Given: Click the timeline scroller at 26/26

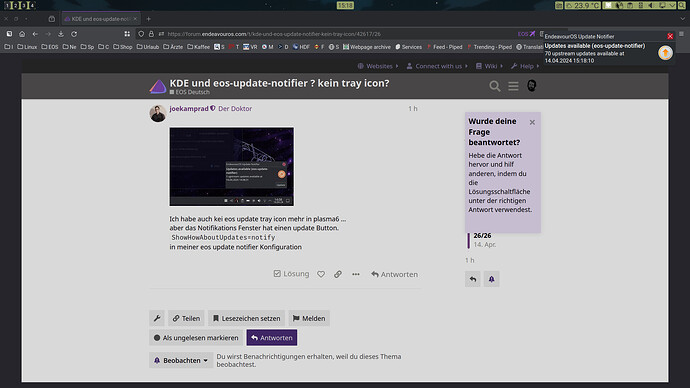Looking at the screenshot, I should click(x=482, y=240).
